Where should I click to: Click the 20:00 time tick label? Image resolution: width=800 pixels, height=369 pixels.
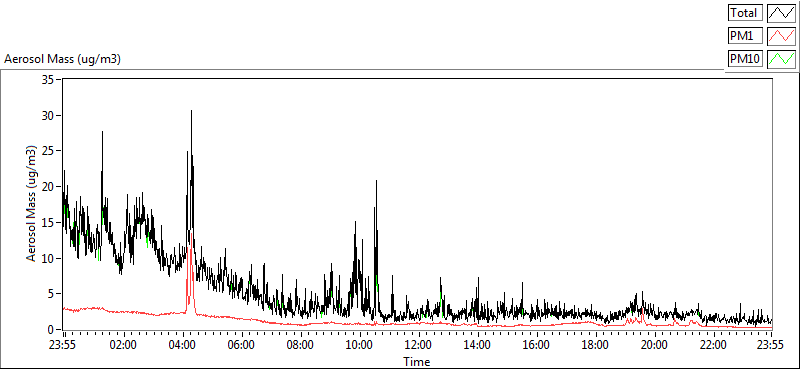[x=654, y=345]
